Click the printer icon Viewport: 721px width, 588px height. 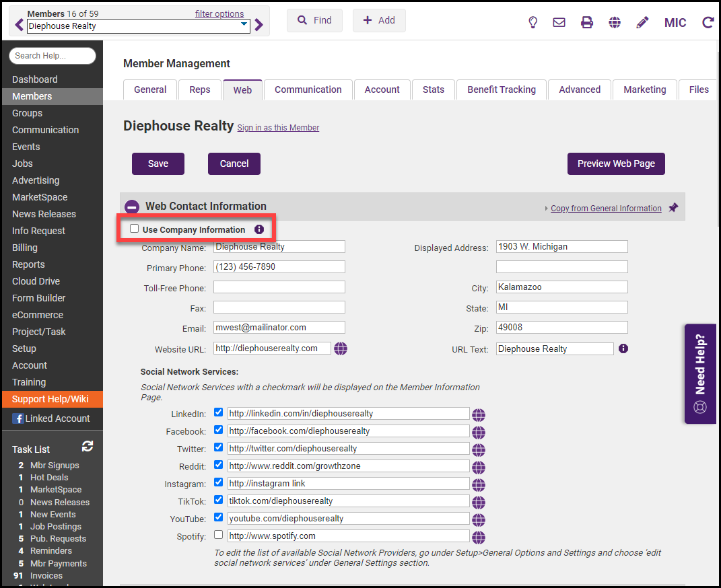[x=587, y=22]
